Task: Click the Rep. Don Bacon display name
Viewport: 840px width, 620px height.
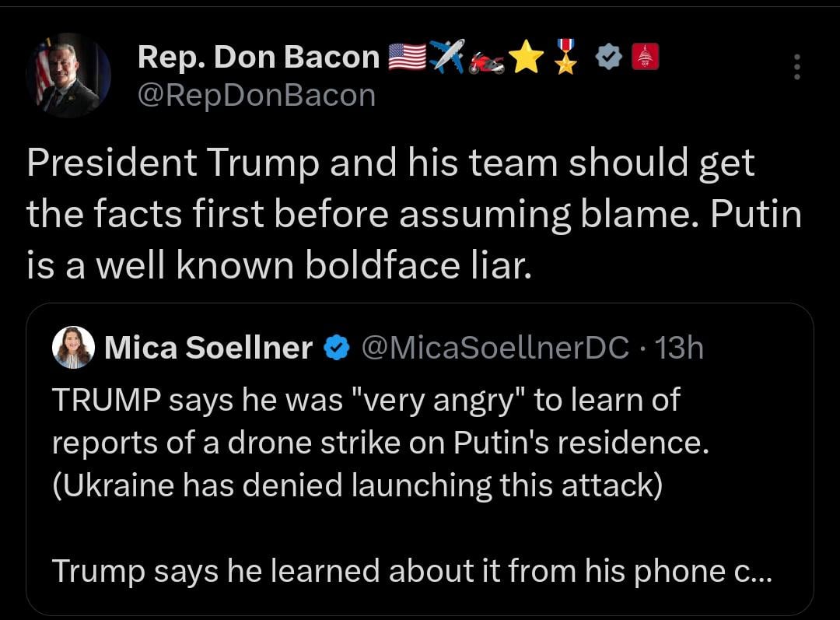Action: pyautogui.click(x=258, y=57)
